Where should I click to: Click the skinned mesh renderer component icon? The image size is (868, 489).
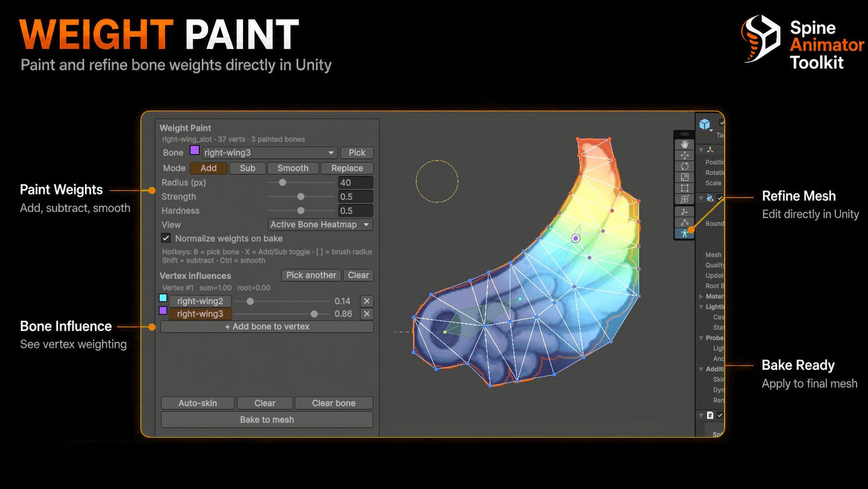tap(710, 198)
